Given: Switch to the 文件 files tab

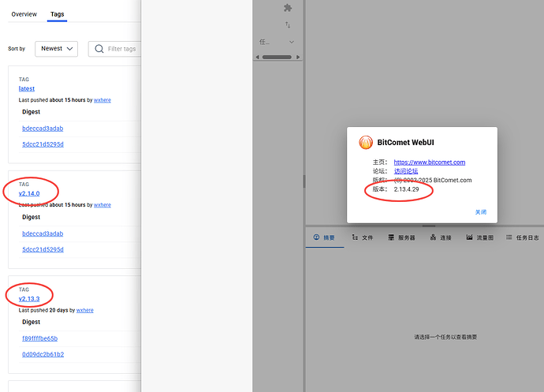Looking at the screenshot, I should [x=363, y=237].
